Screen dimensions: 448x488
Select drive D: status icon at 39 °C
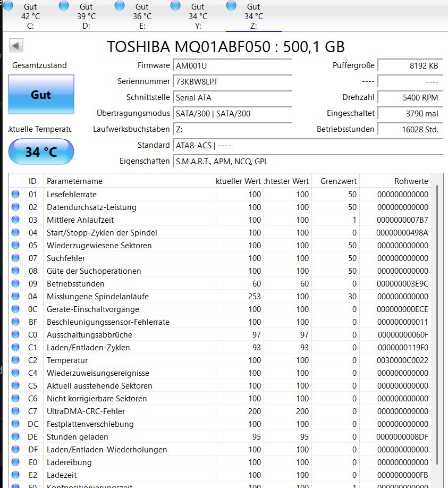[64, 6]
